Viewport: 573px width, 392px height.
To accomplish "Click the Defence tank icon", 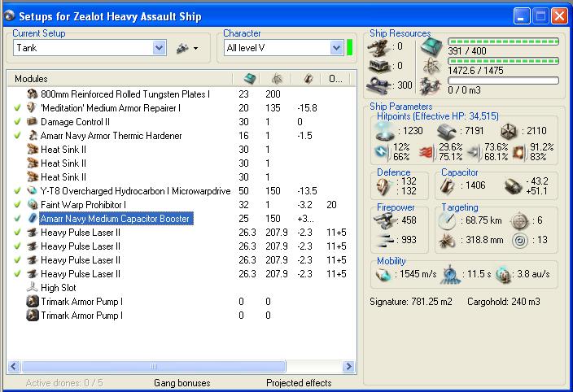I will 384,186.
